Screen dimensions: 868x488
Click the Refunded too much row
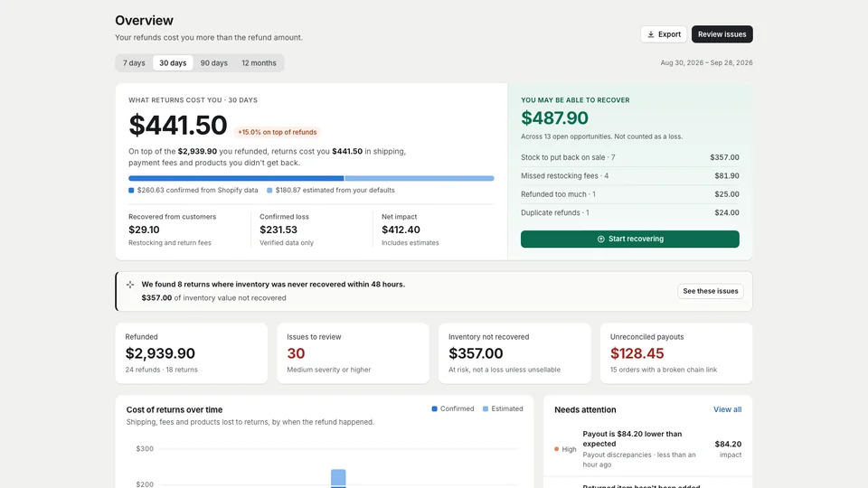630,194
